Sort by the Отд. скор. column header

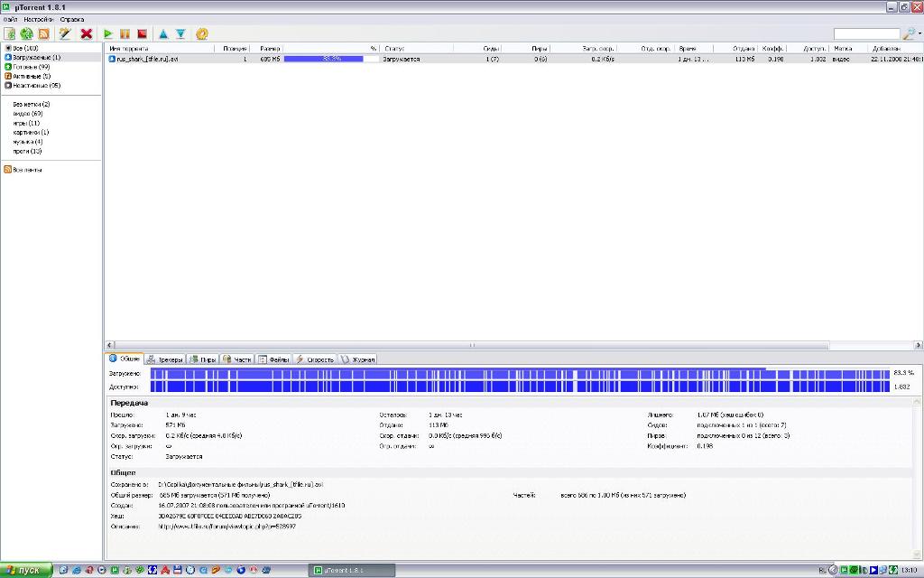pyautogui.click(x=645, y=49)
